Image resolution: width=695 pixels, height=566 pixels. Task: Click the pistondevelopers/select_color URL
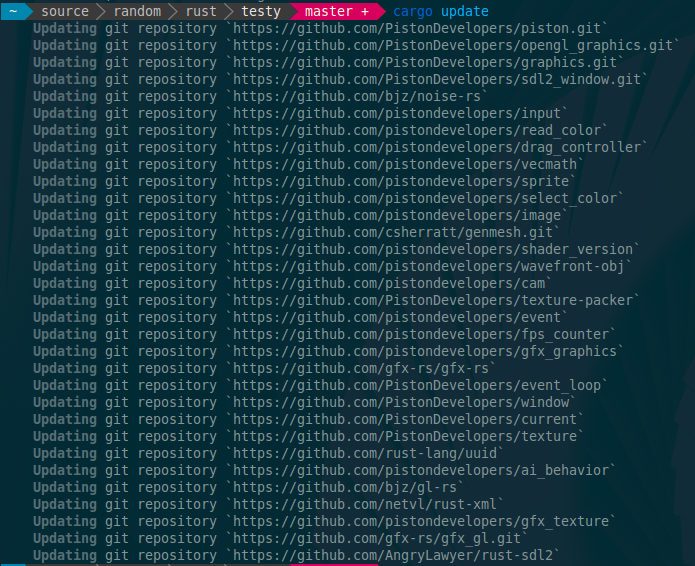425,198
